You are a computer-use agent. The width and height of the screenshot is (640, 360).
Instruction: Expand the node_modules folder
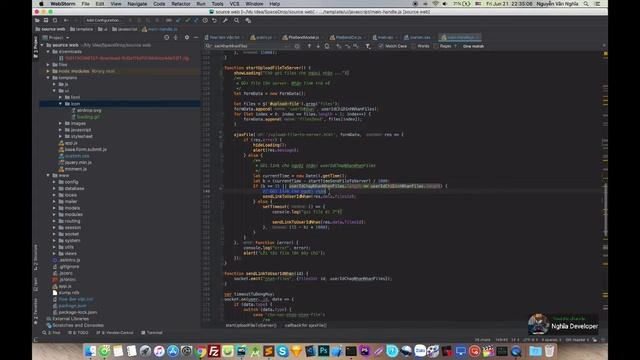point(48,71)
